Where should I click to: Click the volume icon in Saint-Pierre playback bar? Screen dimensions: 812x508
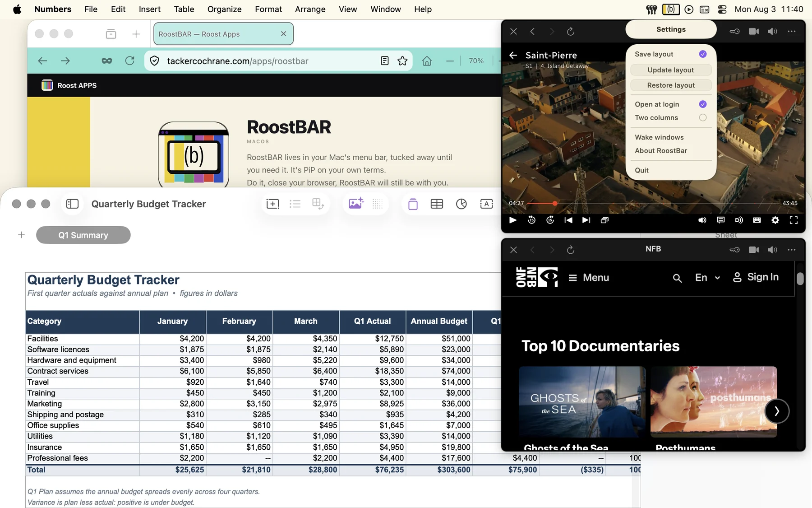point(702,220)
